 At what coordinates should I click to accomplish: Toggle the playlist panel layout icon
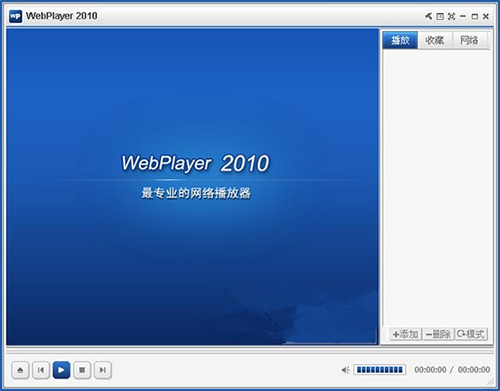click(x=440, y=16)
